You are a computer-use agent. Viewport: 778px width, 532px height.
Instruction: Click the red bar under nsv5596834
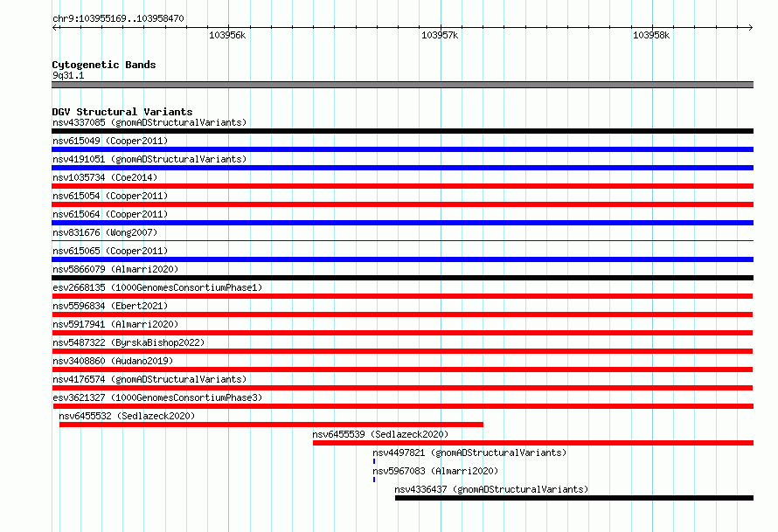402,314
